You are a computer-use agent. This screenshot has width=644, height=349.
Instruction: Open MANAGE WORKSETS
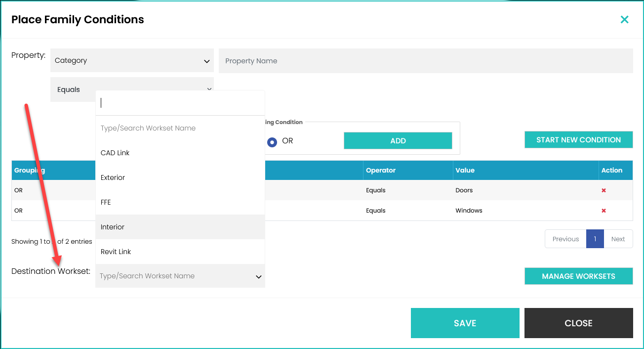pos(578,276)
